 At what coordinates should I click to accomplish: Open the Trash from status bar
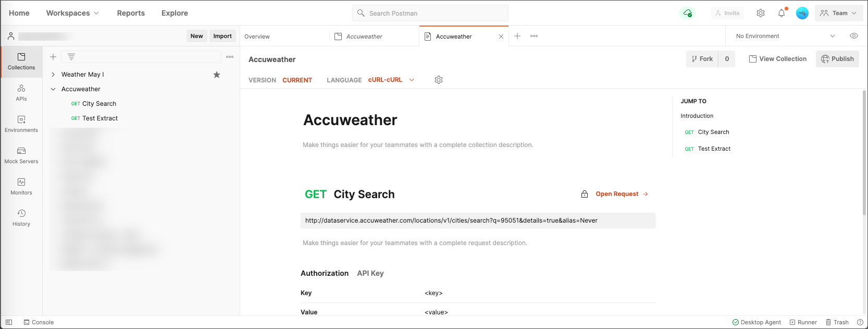pyautogui.click(x=837, y=322)
